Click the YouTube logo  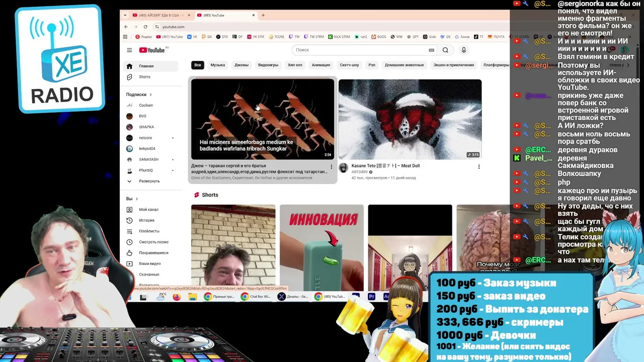click(152, 50)
